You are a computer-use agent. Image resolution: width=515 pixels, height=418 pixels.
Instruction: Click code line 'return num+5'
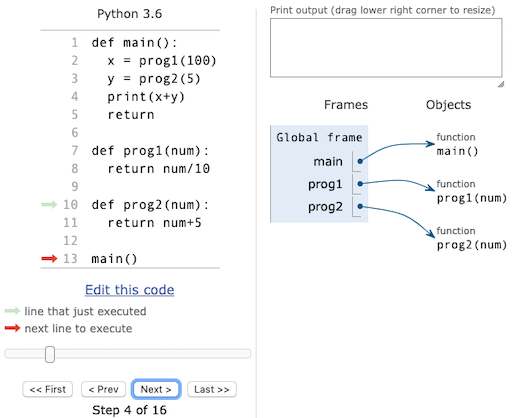pos(154,223)
